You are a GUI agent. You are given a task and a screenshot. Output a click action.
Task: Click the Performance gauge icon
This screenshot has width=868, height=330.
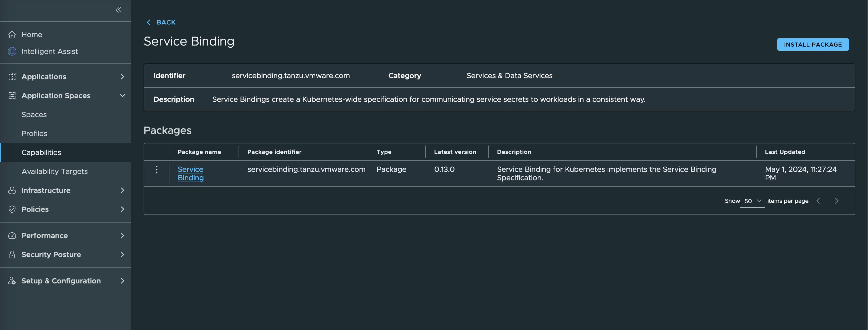pyautogui.click(x=12, y=235)
